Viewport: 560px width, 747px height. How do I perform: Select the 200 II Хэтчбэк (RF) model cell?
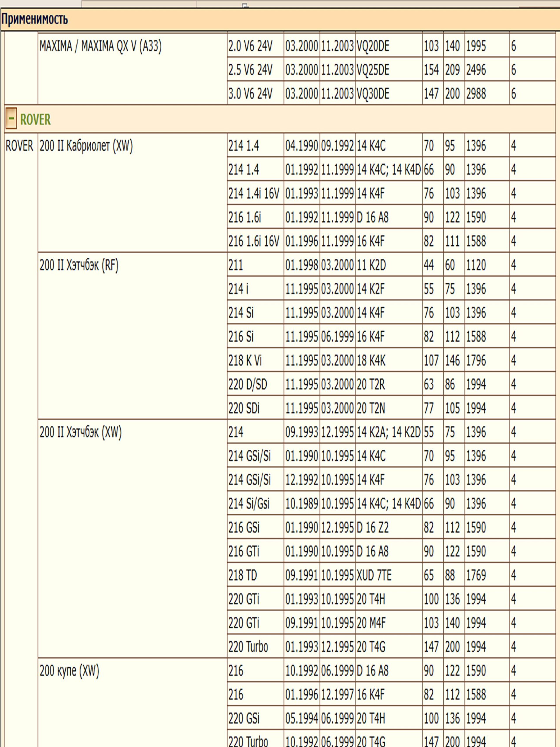pos(79,265)
